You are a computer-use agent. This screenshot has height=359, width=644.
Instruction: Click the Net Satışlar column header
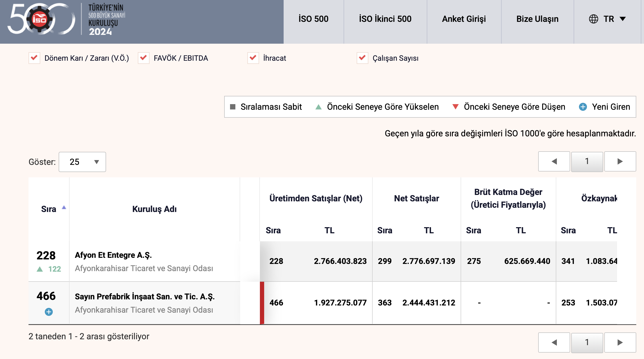(417, 198)
